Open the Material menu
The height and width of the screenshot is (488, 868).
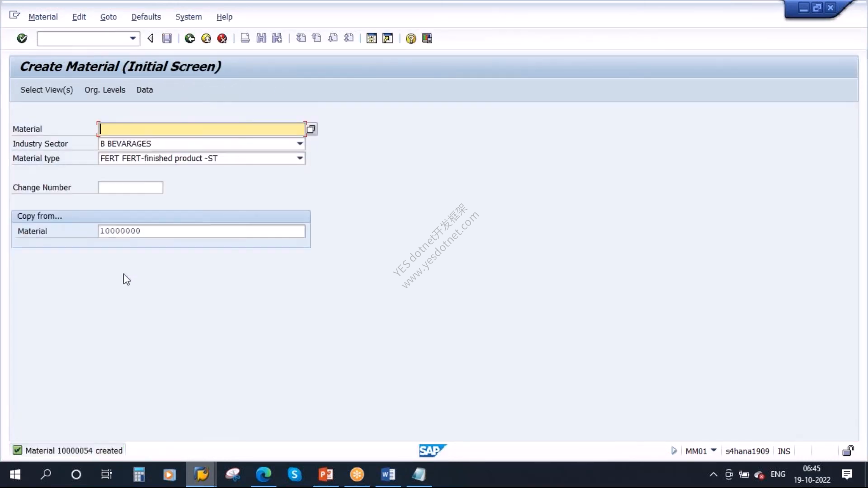pos(43,17)
